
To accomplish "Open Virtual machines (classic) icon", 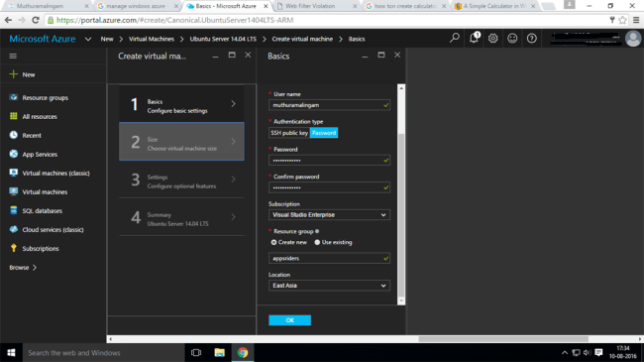I will pyautogui.click(x=14, y=173).
